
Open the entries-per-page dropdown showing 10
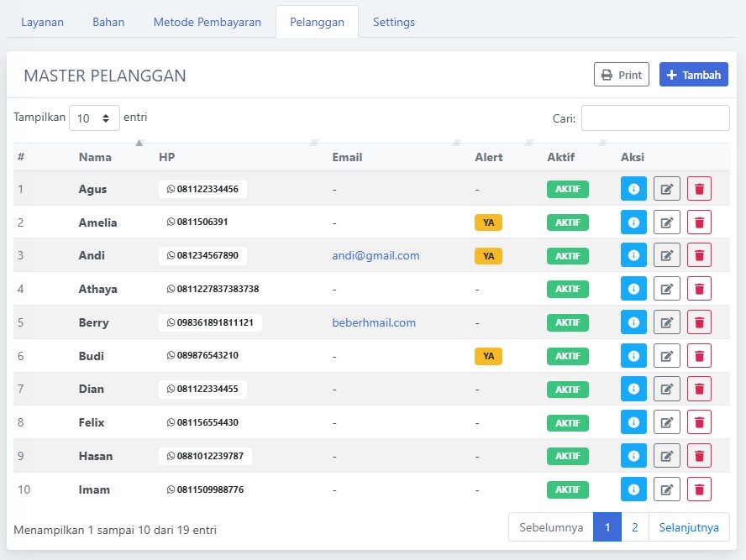coord(94,118)
